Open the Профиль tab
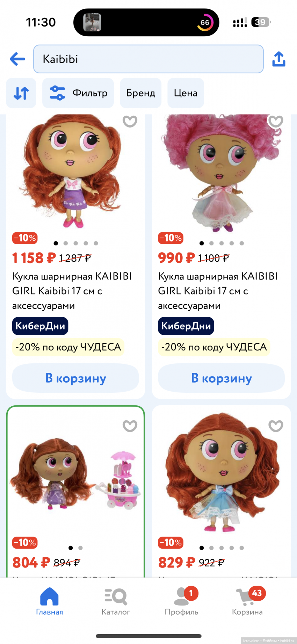 (182, 601)
